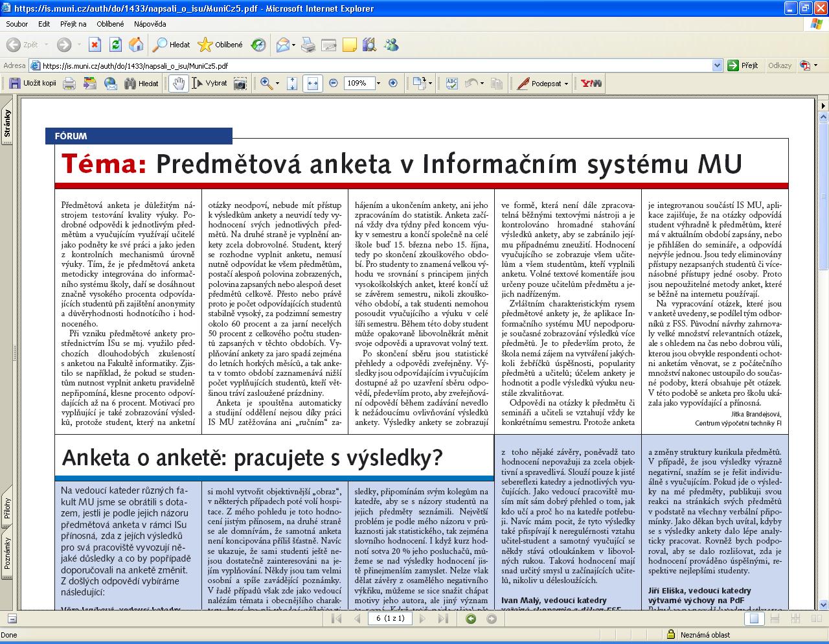Email the PDF with the globe envelope icon
829x644 pixels.
[111, 83]
